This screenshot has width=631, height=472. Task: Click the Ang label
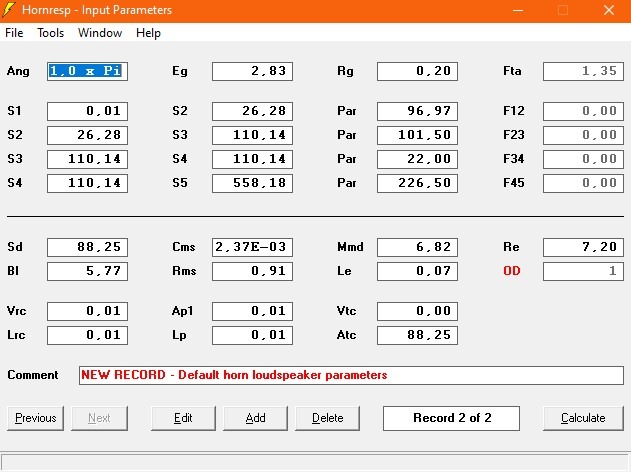[x=18, y=72]
